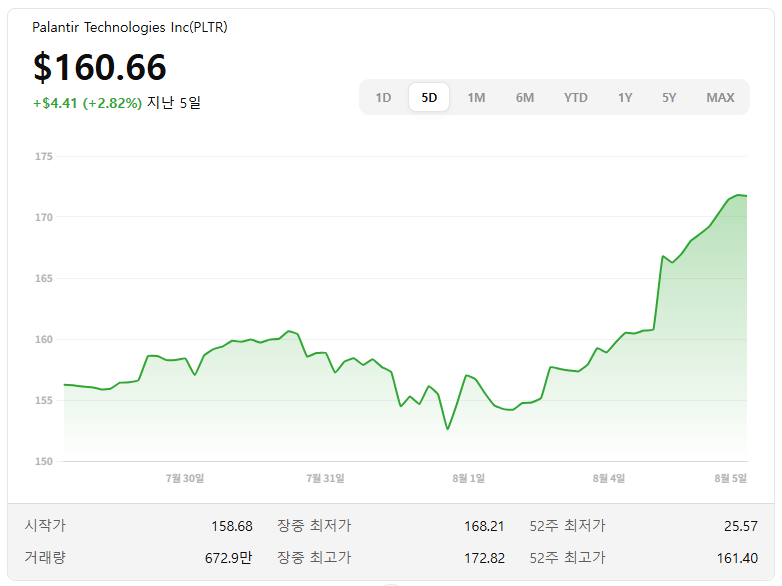Click the 52주 최저가 label

[x=568, y=525]
